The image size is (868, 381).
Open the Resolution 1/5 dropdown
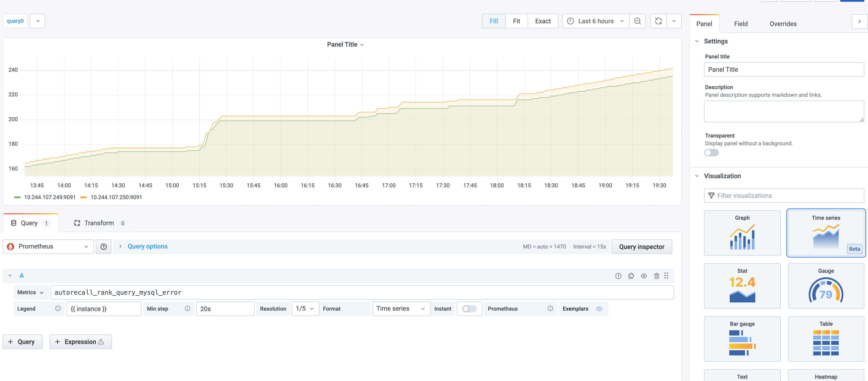tap(305, 309)
